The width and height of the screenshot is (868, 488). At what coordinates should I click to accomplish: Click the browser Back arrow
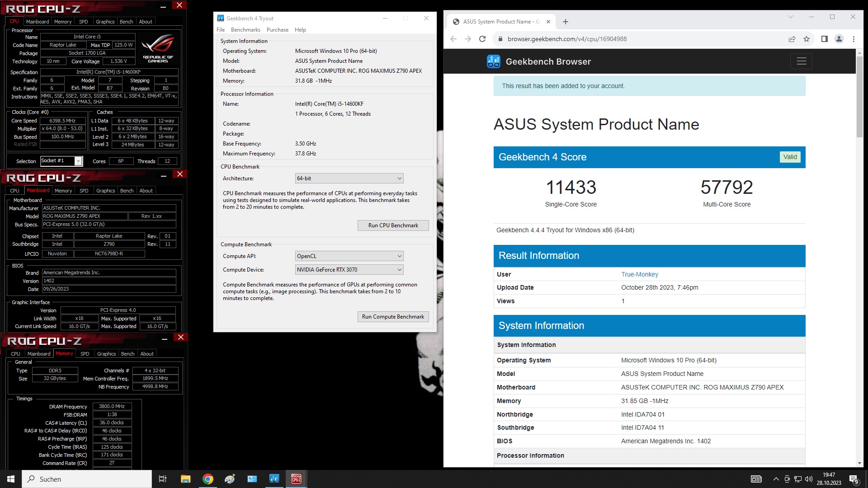pos(453,39)
